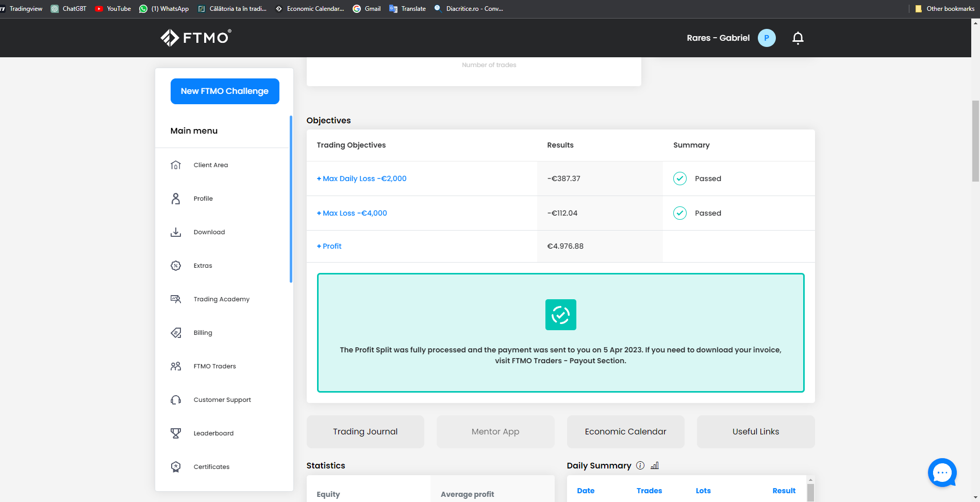Click the Equity statistics label
This screenshot has width=980, height=502.
(328, 494)
